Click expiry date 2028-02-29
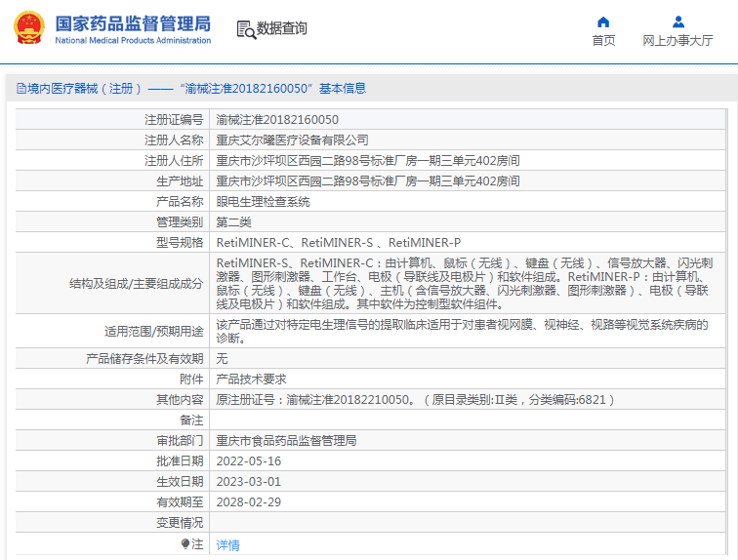738x560 pixels. (248, 501)
